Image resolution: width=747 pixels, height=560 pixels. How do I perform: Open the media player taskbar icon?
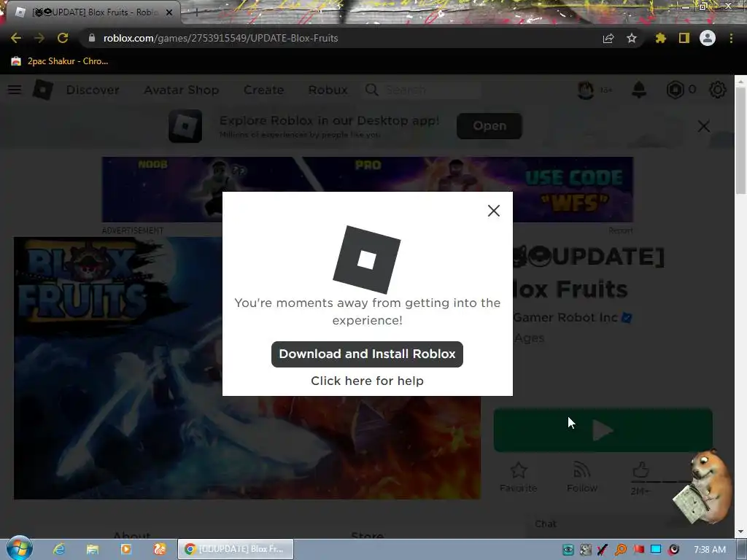[125, 549]
